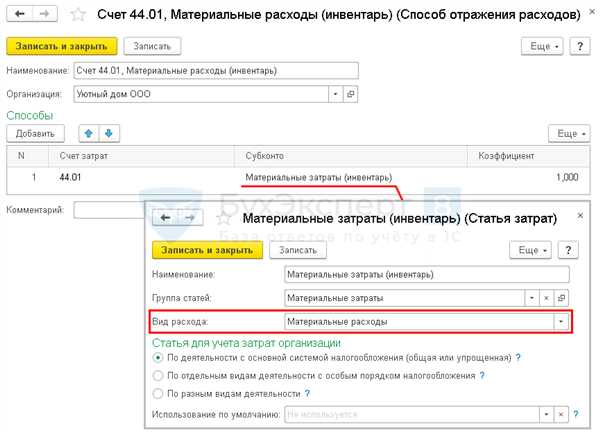This screenshot has height=432, width=600.
Task: Select По отдельным видам деятельности option
Action: (158, 376)
